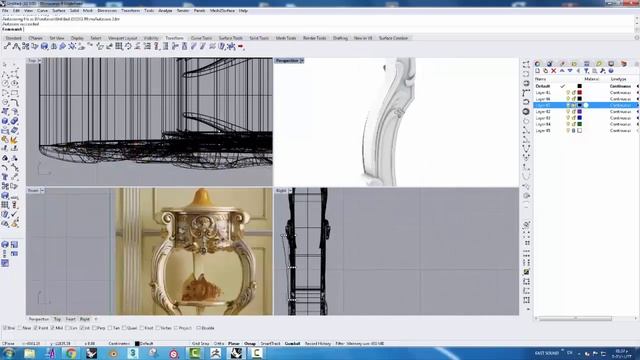
Task: Open Google Chrome from the taskbar
Action: pyautogui.click(x=71, y=353)
